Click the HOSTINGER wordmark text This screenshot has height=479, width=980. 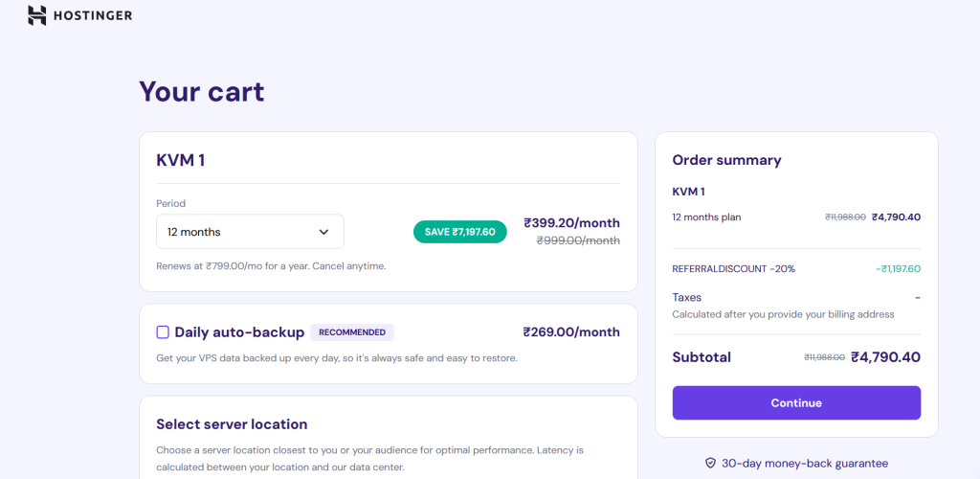[93, 16]
